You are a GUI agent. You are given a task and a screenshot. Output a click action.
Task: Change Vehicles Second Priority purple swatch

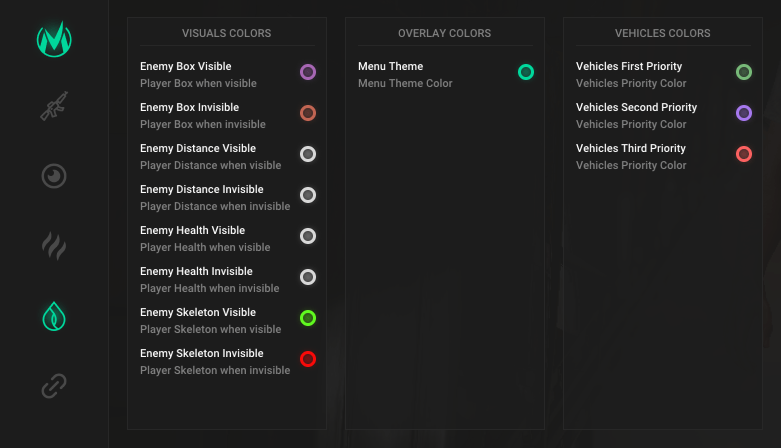(x=744, y=113)
